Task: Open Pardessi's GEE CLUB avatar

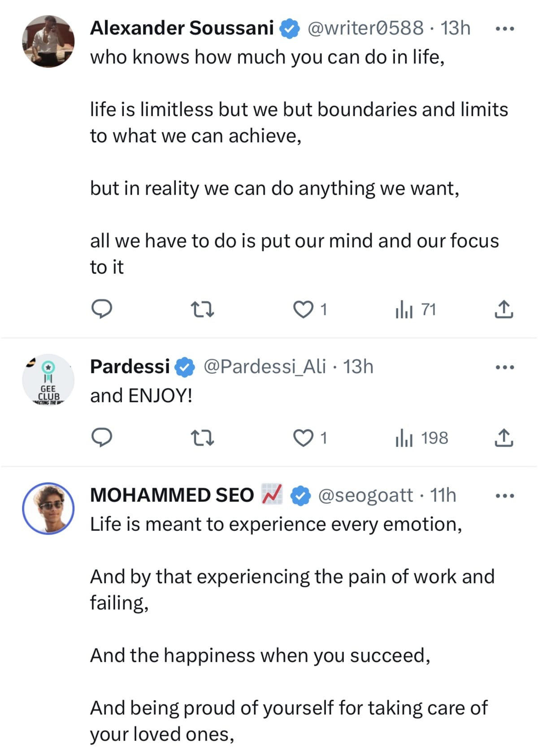Action: [48, 380]
